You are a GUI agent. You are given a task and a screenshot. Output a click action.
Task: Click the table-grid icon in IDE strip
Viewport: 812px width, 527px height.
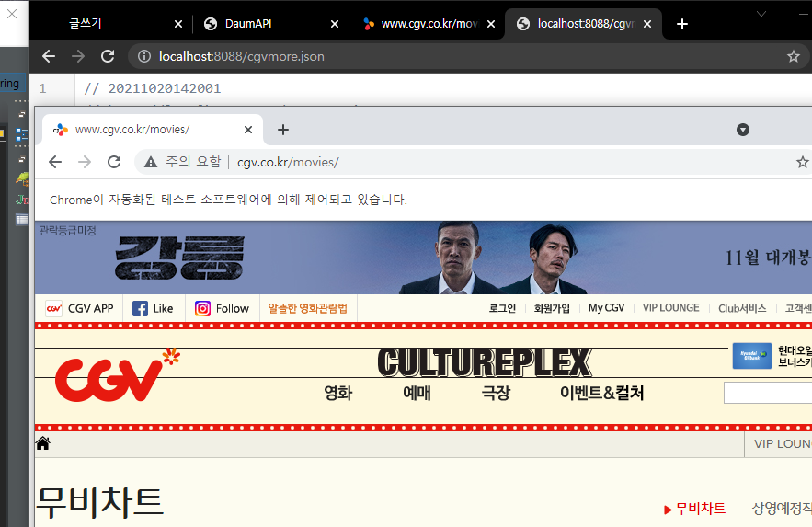click(x=22, y=220)
